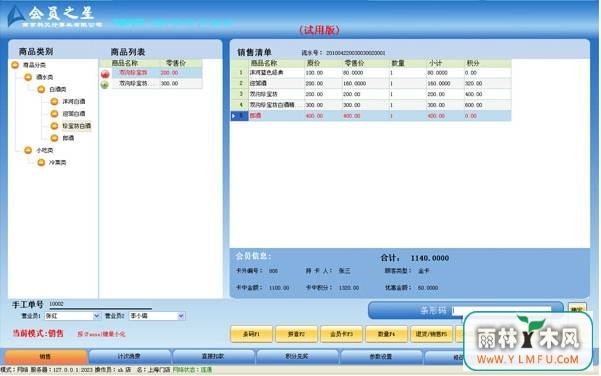The height and width of the screenshot is (376, 601).
Task: Switch to the 积分兑奖 tab
Action: tap(297, 356)
